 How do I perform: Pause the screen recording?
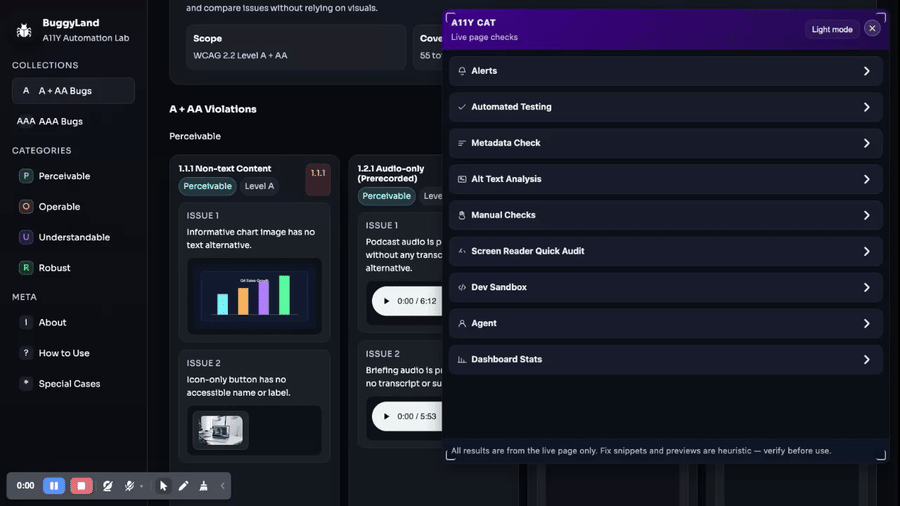tap(54, 486)
